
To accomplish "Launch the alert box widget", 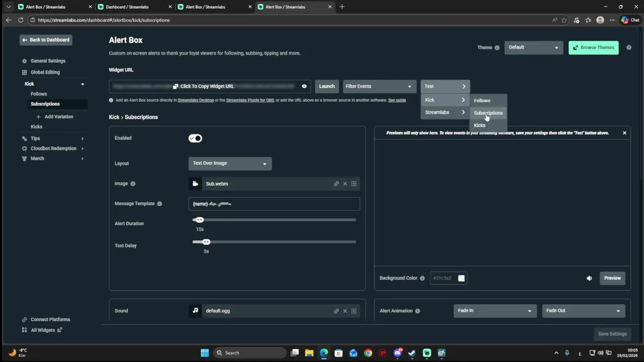I will pyautogui.click(x=327, y=86).
